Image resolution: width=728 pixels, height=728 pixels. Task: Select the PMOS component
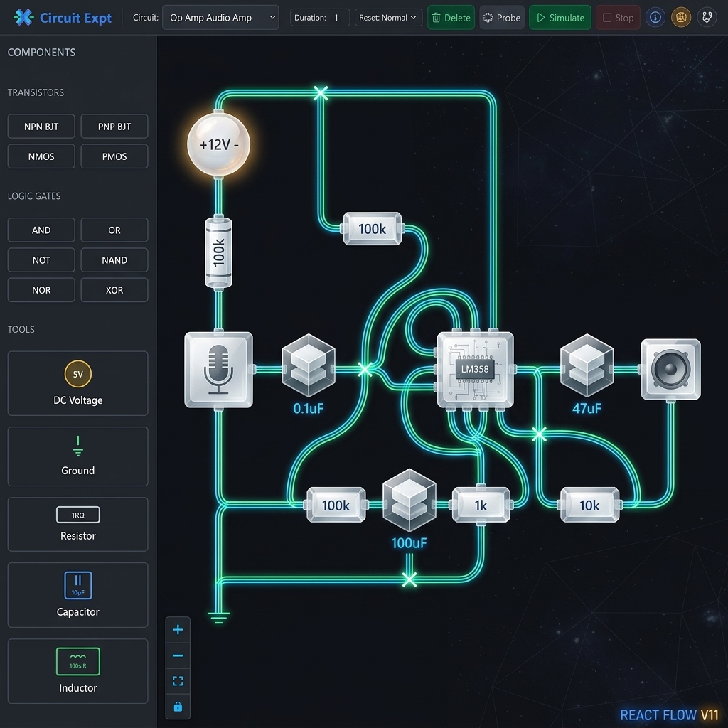[114, 156]
